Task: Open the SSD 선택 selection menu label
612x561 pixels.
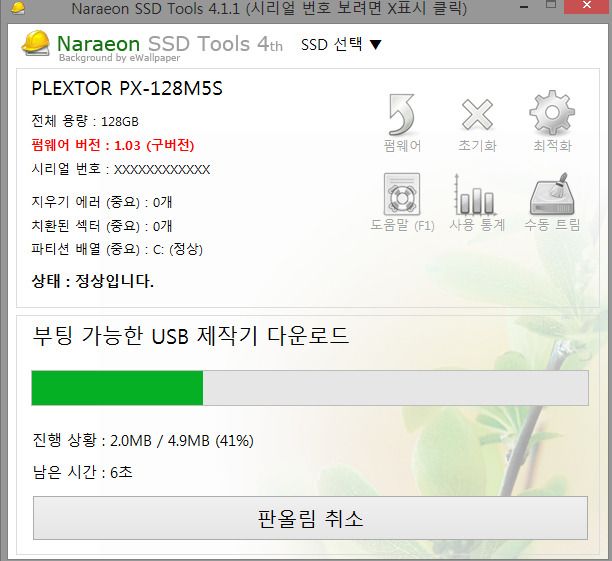Action: (331, 44)
